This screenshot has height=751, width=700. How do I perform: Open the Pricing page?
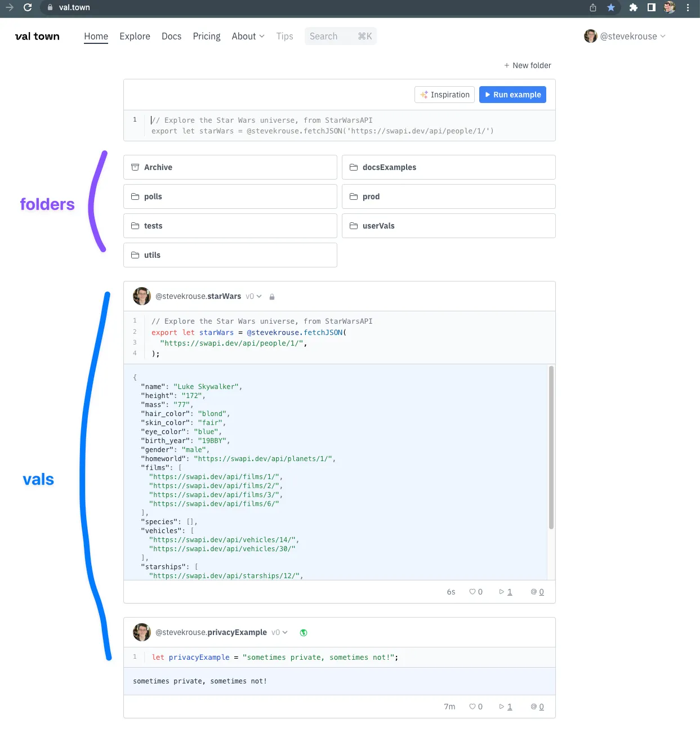click(x=207, y=36)
